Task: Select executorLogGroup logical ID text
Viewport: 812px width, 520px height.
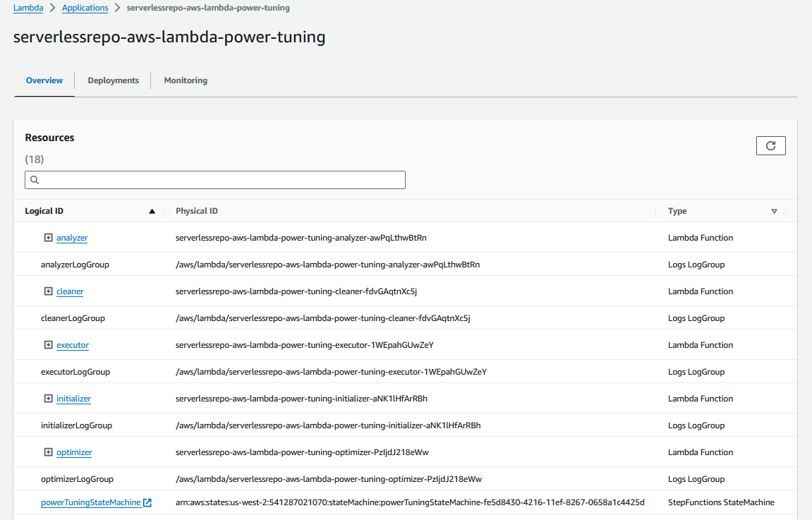Action: tap(75, 372)
